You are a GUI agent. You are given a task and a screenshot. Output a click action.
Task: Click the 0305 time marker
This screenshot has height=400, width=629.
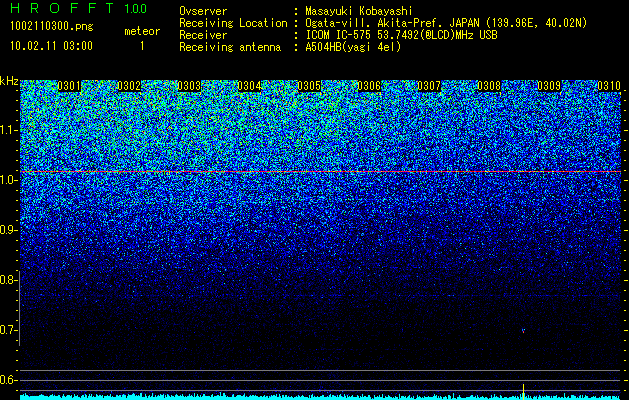(x=309, y=86)
